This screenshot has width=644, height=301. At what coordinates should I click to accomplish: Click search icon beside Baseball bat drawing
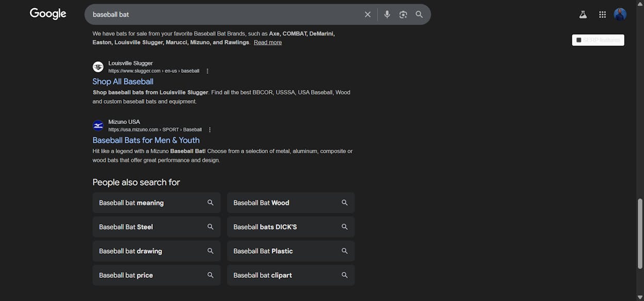pos(210,251)
